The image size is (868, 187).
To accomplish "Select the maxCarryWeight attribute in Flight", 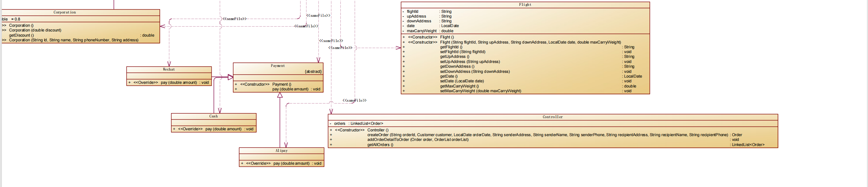I will [x=428, y=31].
